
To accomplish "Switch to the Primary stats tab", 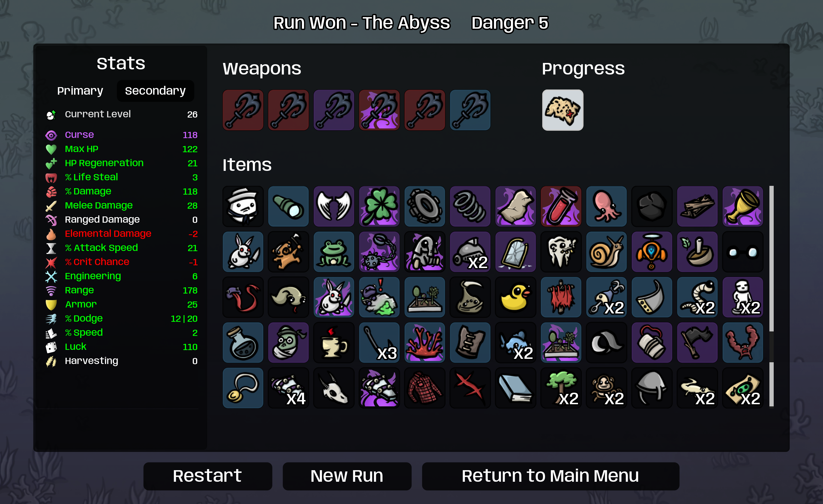I will 80,91.
